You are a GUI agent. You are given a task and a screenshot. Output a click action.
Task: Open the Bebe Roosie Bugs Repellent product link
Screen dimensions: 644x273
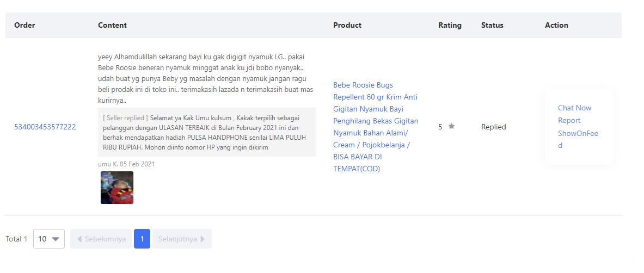tap(376, 127)
